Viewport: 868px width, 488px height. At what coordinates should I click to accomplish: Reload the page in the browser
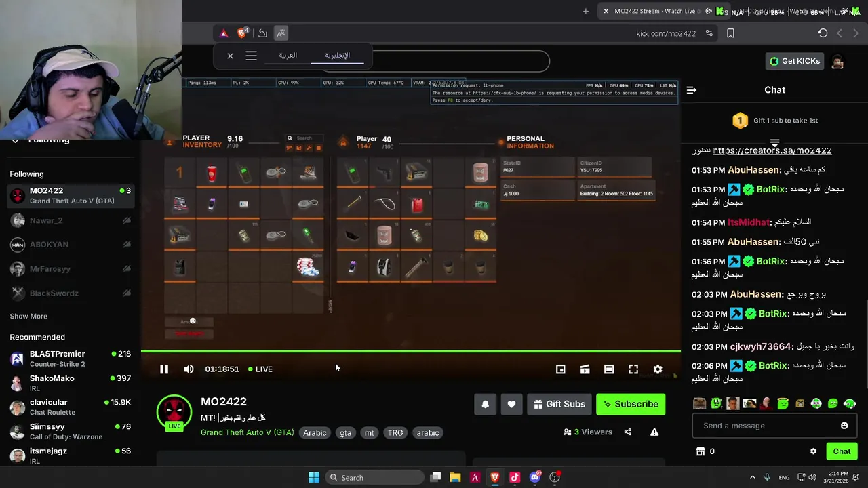[x=823, y=33]
